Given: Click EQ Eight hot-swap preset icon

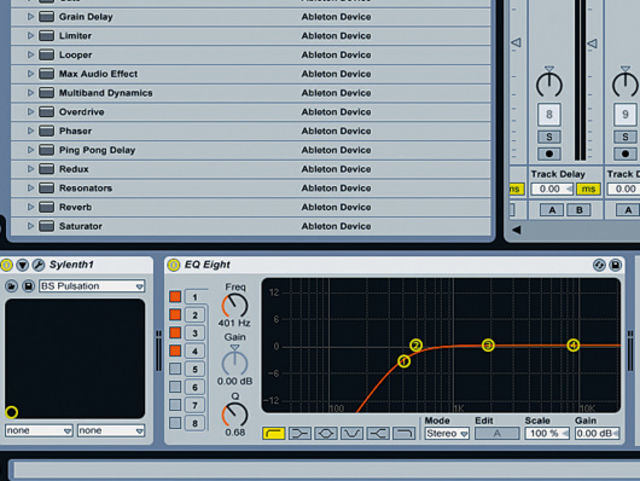Looking at the screenshot, I should pyautogui.click(x=599, y=265).
